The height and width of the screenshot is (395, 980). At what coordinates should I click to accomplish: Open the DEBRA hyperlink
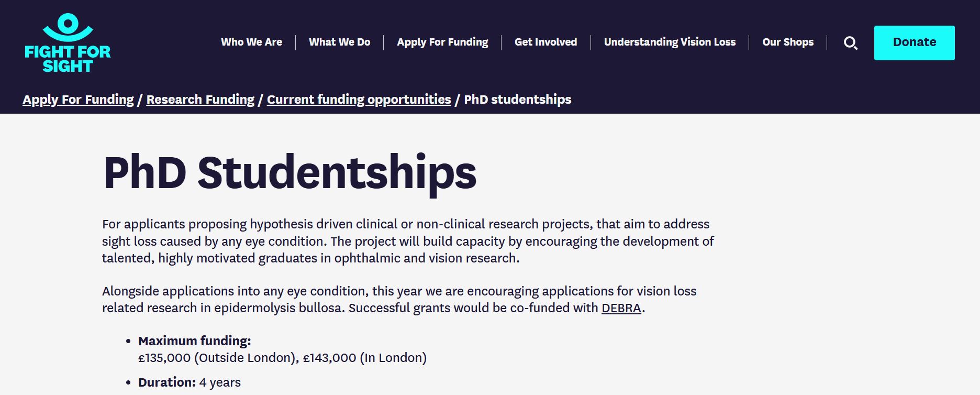[621, 308]
